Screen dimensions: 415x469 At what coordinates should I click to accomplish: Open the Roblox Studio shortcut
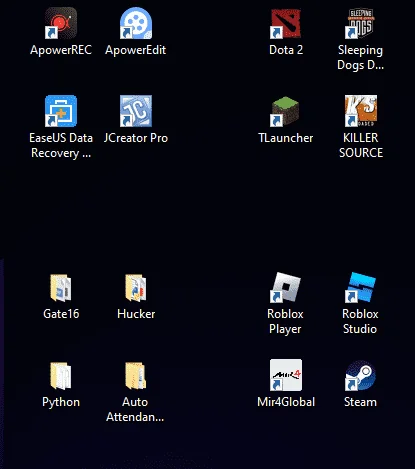point(361,287)
